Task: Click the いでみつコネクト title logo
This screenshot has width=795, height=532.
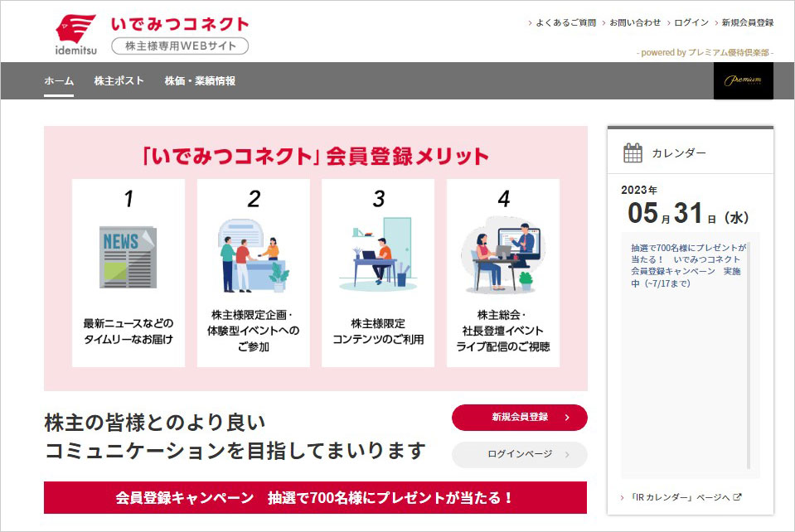Action: click(180, 24)
